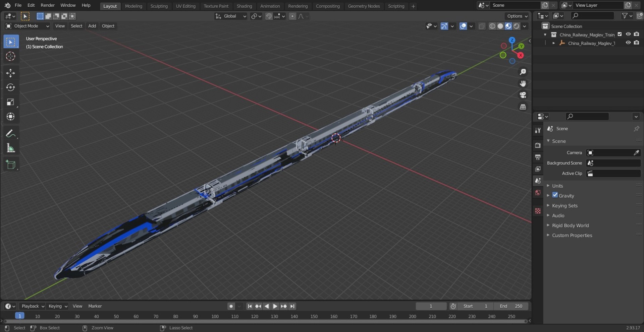Viewport: 644px width, 332px height.
Task: Click the pan hand viewport icon
Action: click(x=523, y=83)
